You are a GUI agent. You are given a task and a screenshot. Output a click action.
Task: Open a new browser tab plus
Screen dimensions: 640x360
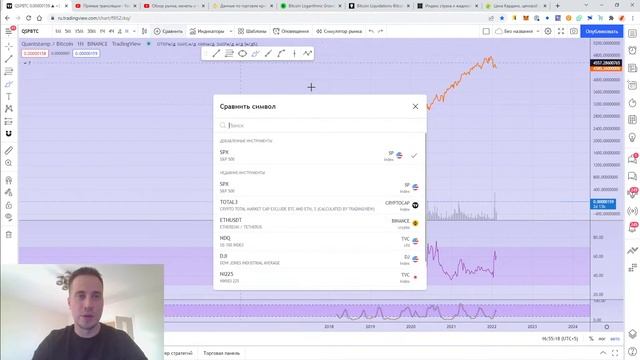(x=557, y=6)
